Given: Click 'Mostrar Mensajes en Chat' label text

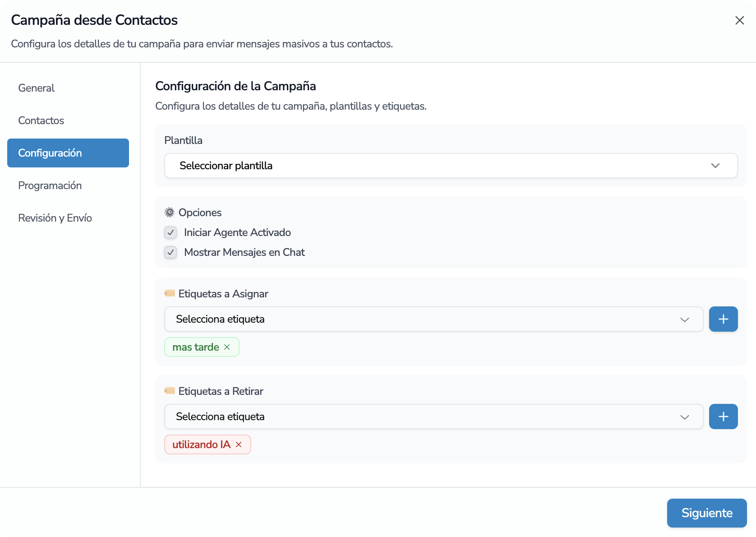Looking at the screenshot, I should (244, 252).
